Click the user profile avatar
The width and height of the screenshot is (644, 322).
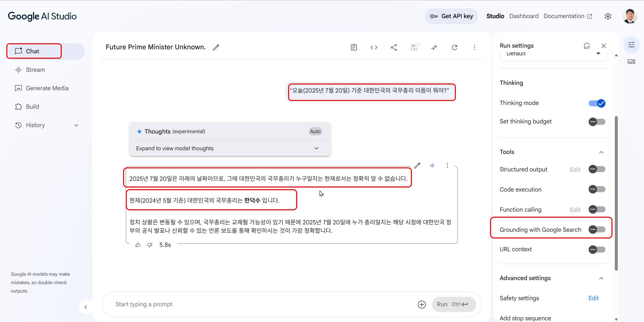click(630, 16)
